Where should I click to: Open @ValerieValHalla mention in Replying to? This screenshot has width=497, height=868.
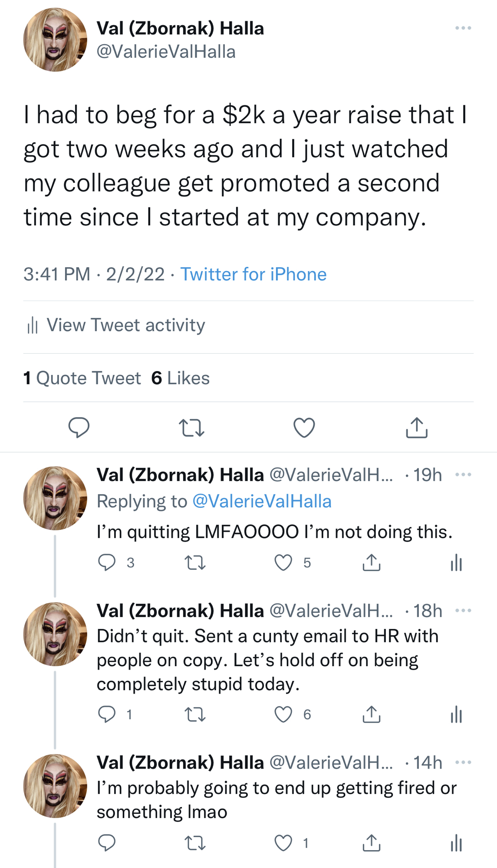click(262, 501)
